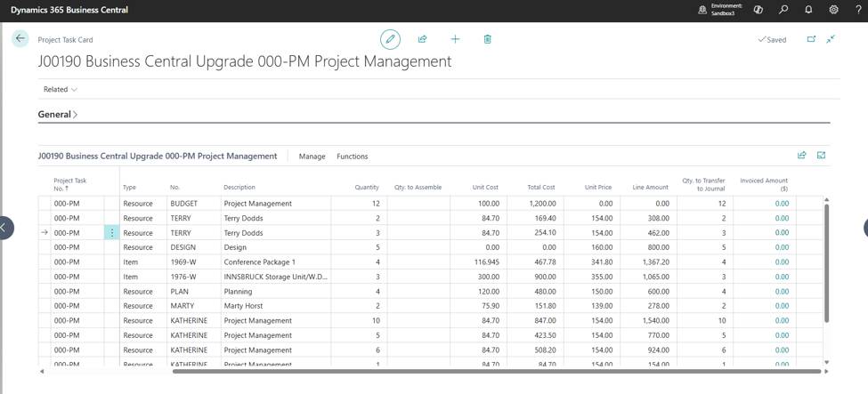Click the Dynamics 365 Business Central title
The width and height of the screenshot is (868, 394).
pos(69,10)
